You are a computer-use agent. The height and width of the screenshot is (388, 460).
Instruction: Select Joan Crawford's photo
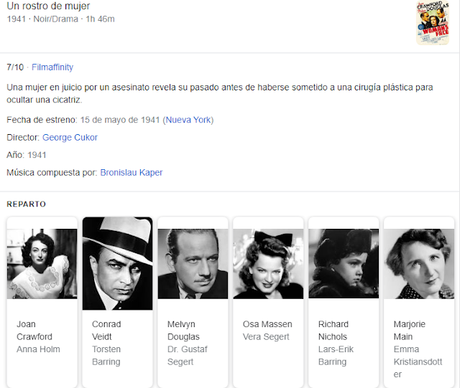(x=42, y=264)
